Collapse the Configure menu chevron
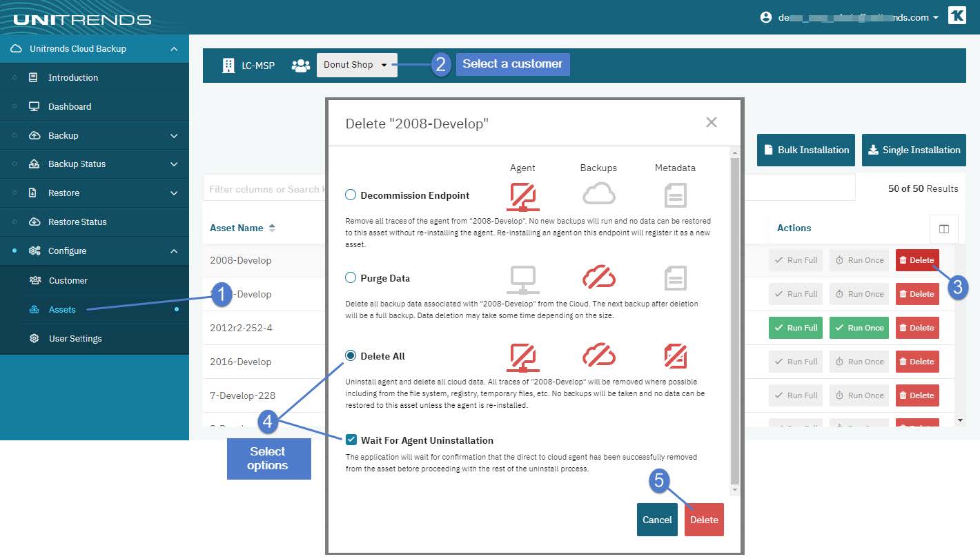The image size is (980, 559). [x=174, y=251]
